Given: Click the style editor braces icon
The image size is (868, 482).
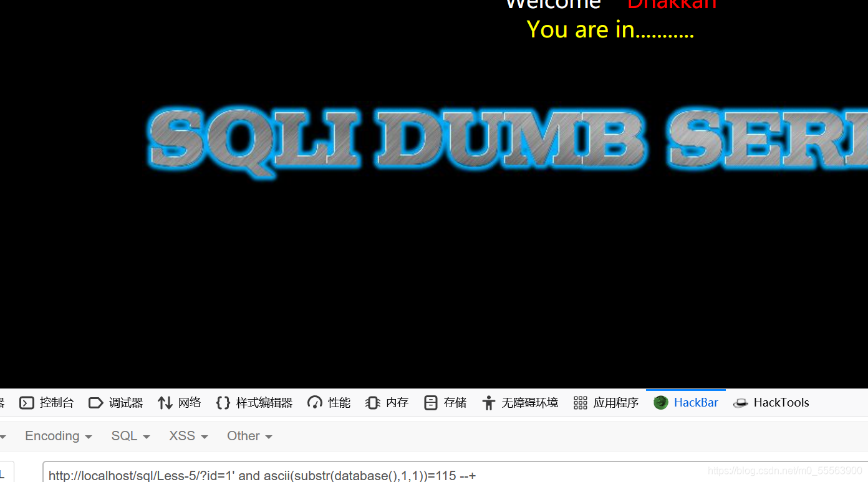Looking at the screenshot, I should pyautogui.click(x=223, y=403).
